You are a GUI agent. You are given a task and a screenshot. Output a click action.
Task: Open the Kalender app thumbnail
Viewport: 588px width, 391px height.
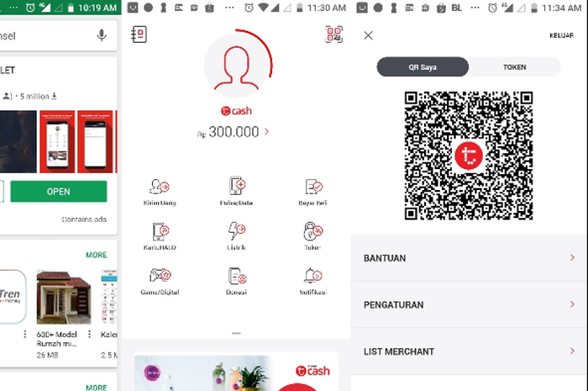point(109,297)
